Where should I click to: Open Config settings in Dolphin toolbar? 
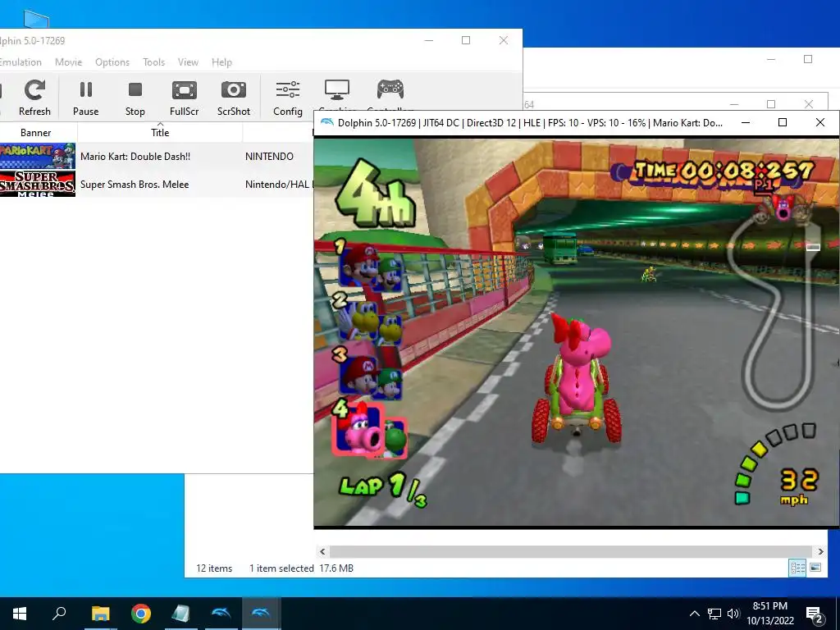[288, 98]
